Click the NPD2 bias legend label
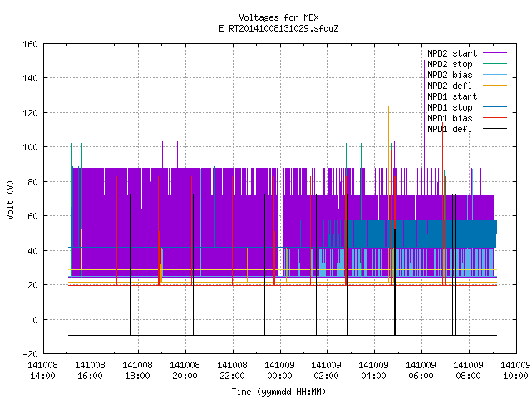Image resolution: width=532 pixels, height=399 pixels. (x=450, y=75)
